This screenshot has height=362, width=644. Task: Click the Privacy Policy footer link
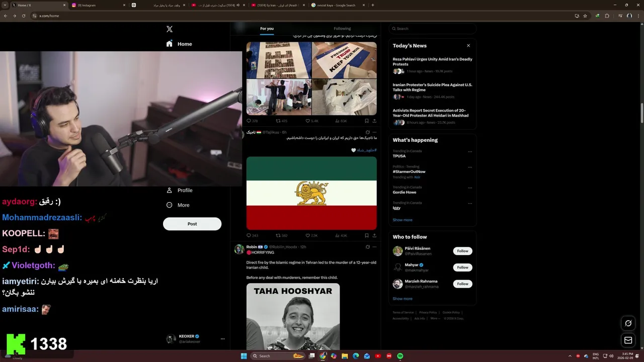point(428,312)
